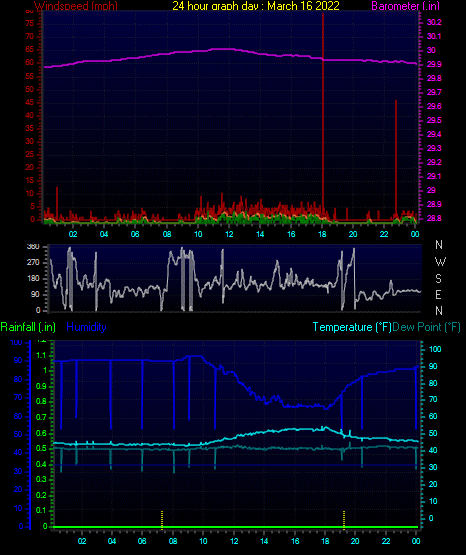Click the 100 value on temperature axis
Image resolution: width=466 pixels, height=555 pixels.
click(x=435, y=349)
